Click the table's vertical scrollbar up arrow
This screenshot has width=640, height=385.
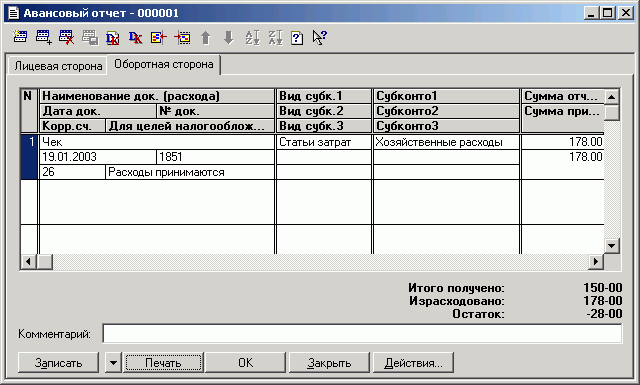(x=611, y=97)
